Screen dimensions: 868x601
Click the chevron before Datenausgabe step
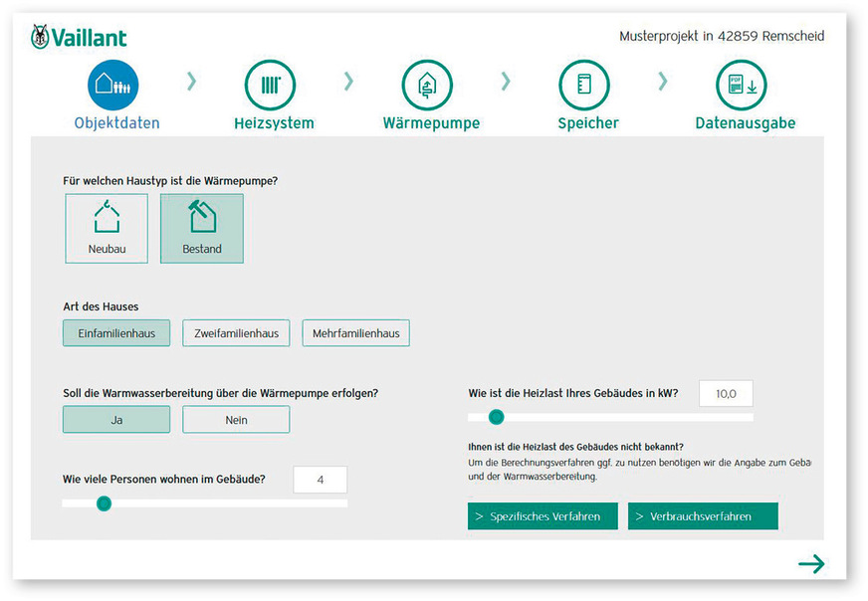coord(663,82)
